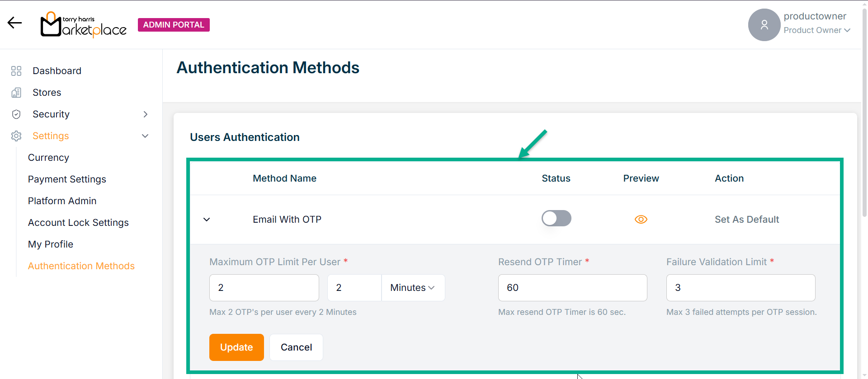868x379 pixels.
Task: Click the back arrow icon
Action: click(14, 23)
